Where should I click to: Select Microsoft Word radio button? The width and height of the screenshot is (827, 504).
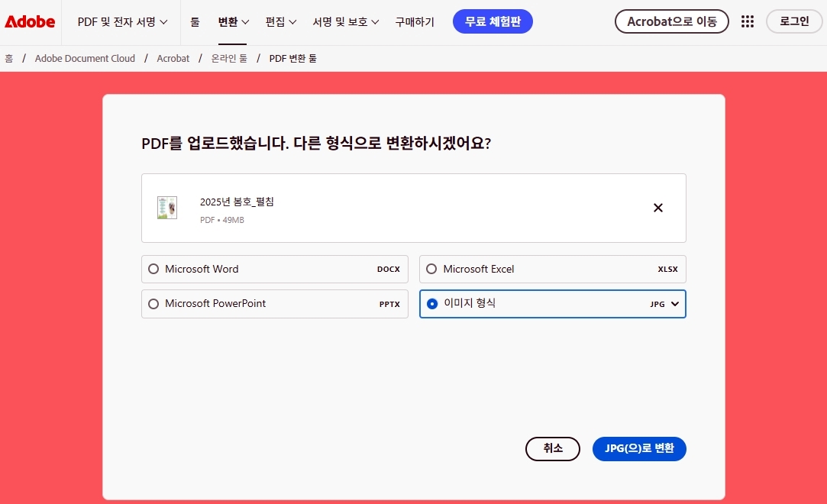153,269
